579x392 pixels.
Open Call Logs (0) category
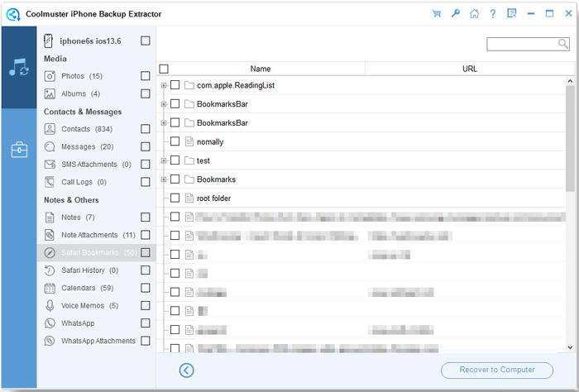click(x=97, y=182)
